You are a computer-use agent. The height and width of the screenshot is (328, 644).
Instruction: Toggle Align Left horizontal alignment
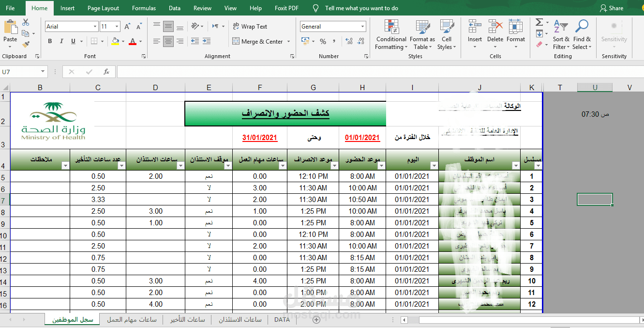coord(156,41)
